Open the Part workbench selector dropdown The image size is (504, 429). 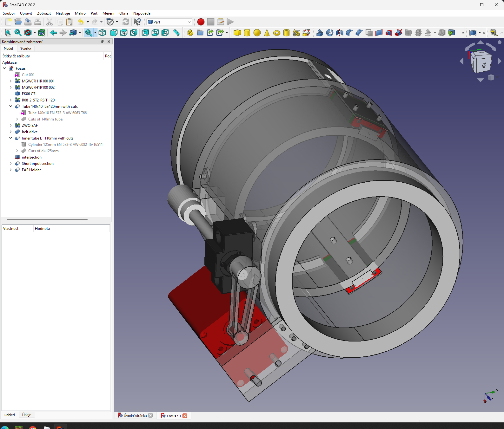click(170, 22)
